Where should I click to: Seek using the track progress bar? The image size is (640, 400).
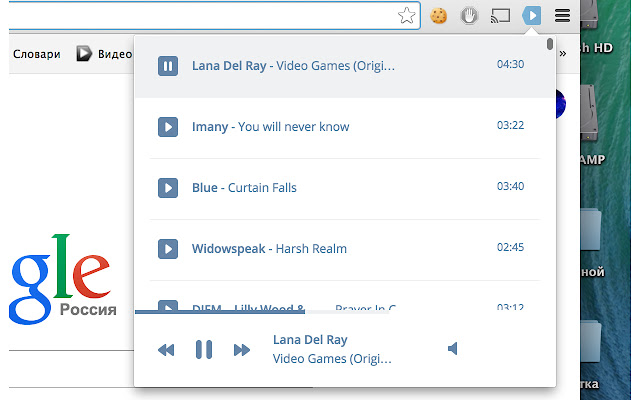[262, 312]
